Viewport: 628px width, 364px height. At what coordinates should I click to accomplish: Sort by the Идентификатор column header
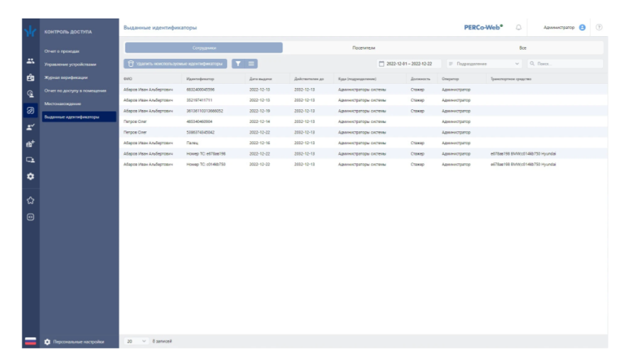pos(200,79)
